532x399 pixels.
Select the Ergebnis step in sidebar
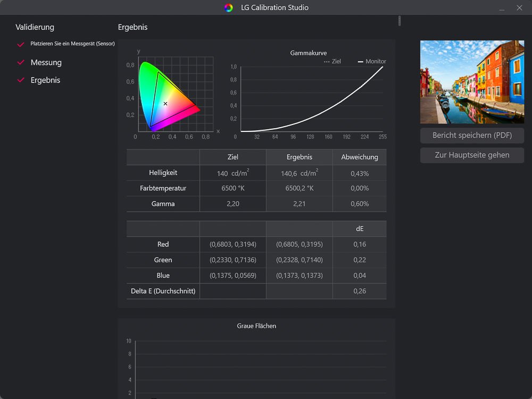[x=45, y=80]
